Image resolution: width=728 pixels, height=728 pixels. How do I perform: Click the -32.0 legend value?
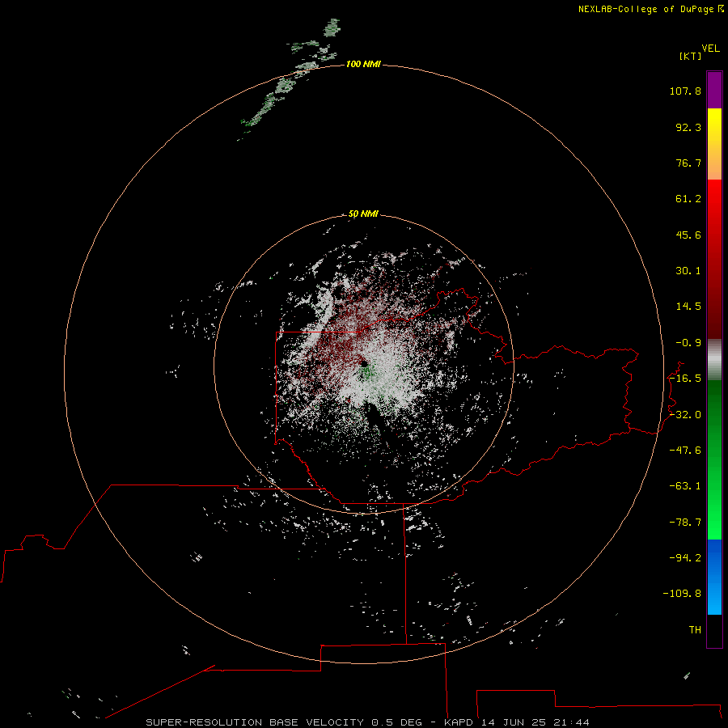tap(685, 415)
